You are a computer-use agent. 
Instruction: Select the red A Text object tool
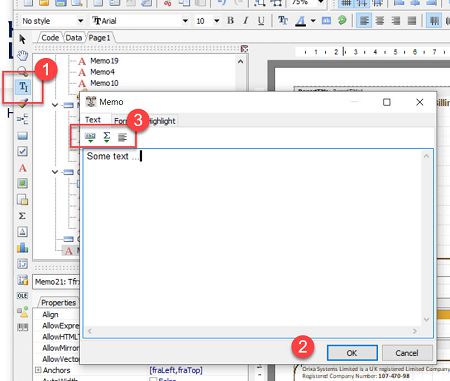point(22,168)
